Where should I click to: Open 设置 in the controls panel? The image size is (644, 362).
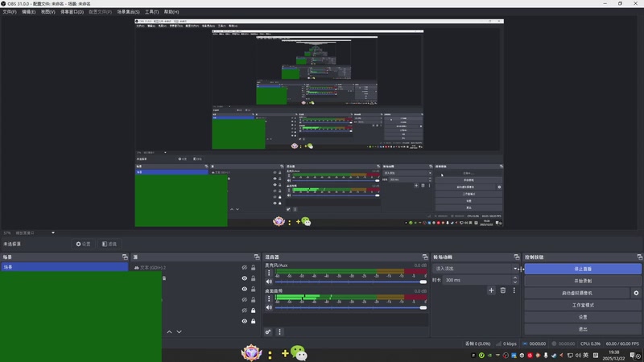click(582, 317)
